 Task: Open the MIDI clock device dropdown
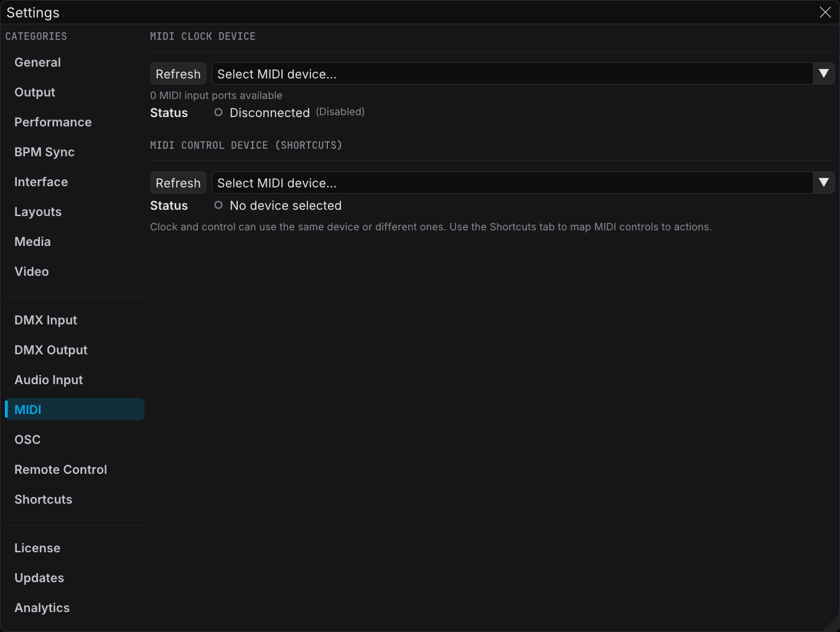click(523, 74)
